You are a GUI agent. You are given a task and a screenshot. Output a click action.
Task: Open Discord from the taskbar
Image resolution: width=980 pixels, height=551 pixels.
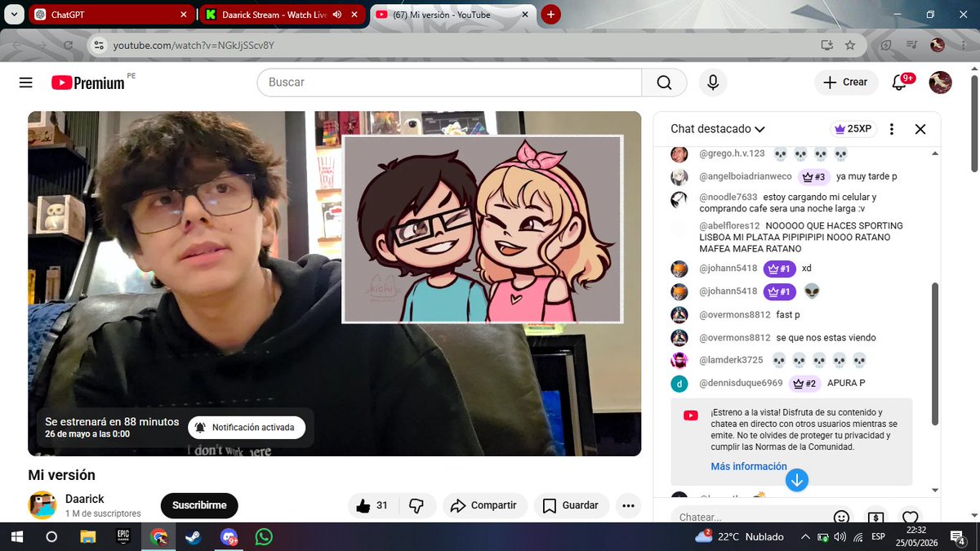click(x=229, y=536)
